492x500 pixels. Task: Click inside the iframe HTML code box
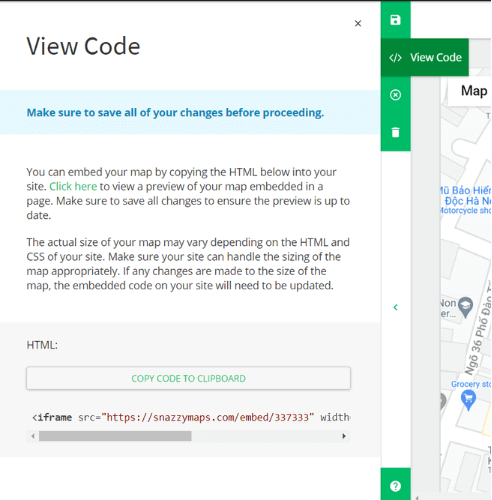pos(188,417)
